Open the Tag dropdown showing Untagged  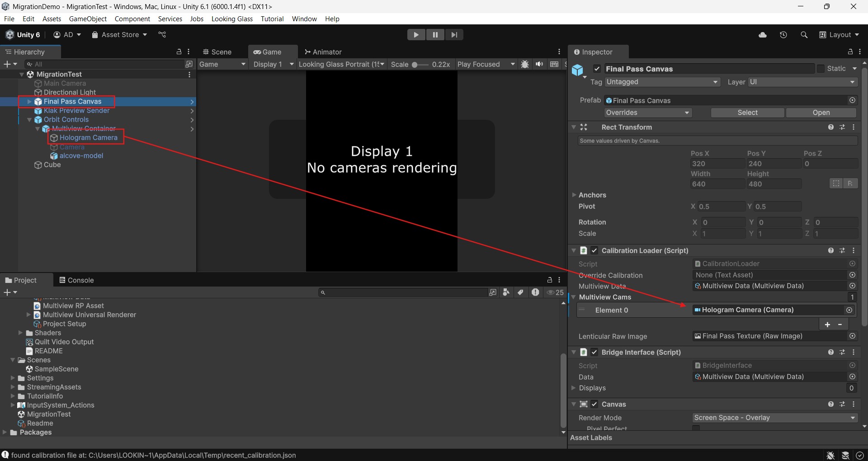pyautogui.click(x=662, y=82)
